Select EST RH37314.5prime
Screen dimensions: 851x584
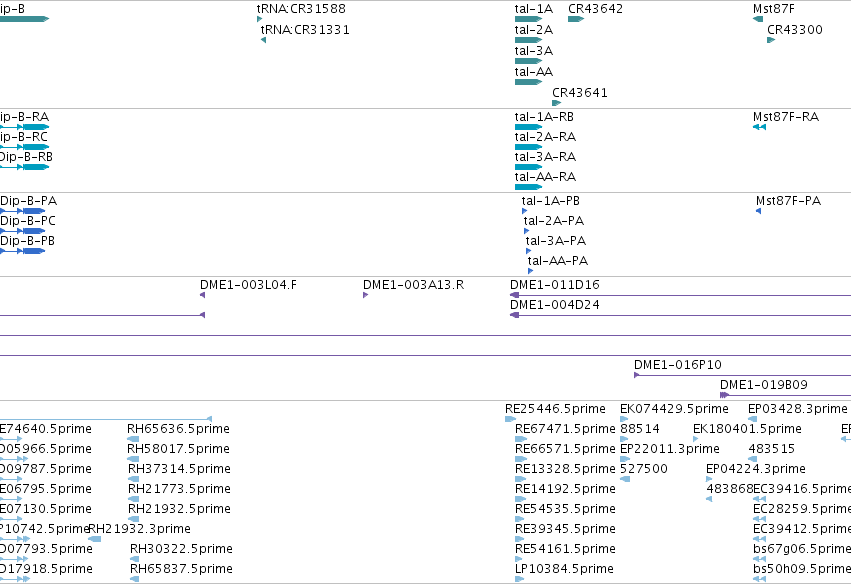(179, 469)
